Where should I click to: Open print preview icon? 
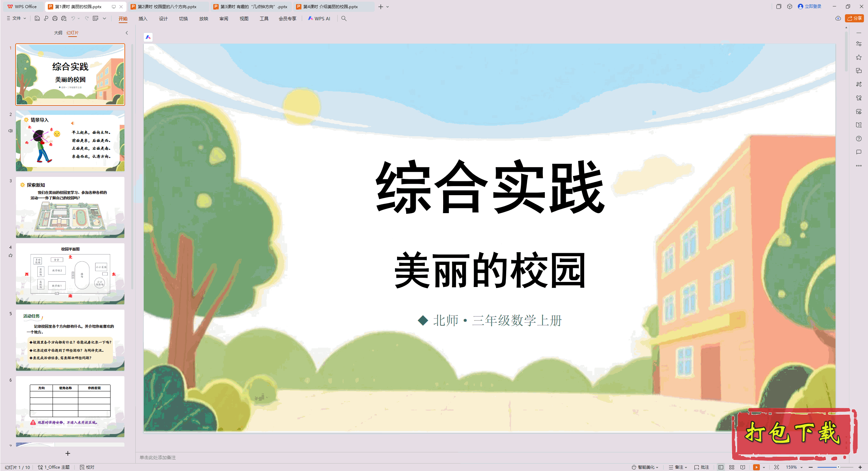[64, 18]
